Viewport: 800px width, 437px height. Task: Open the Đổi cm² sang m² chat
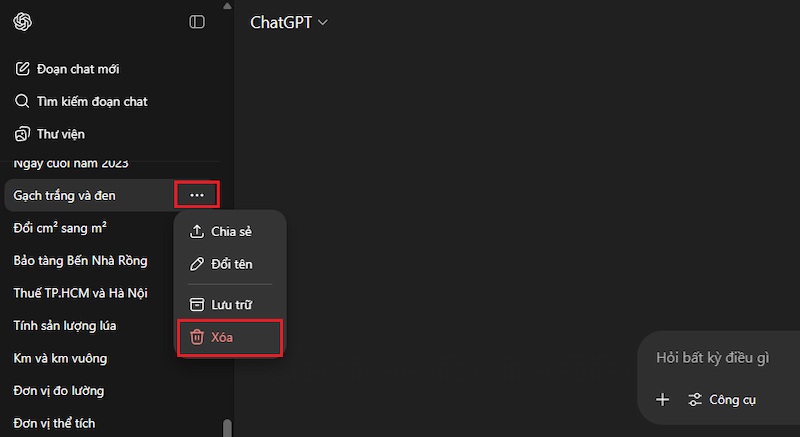coord(60,228)
